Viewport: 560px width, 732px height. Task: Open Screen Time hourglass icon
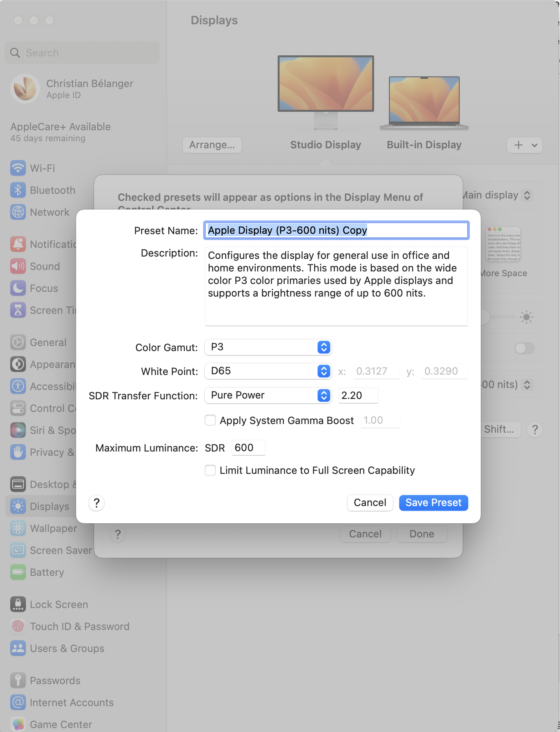18,310
